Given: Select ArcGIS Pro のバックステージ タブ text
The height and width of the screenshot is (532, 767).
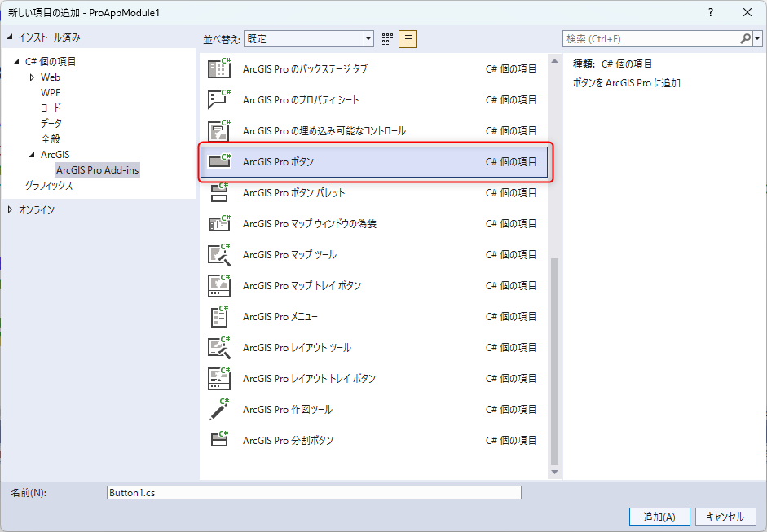Looking at the screenshot, I should click(x=305, y=69).
